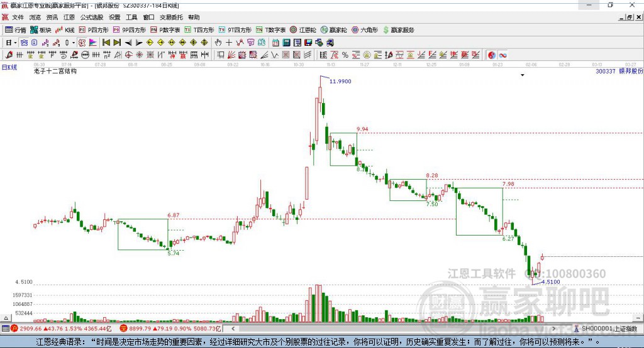Select the red pencil drawing tool
The image size is (644, 348).
click(x=9, y=55)
